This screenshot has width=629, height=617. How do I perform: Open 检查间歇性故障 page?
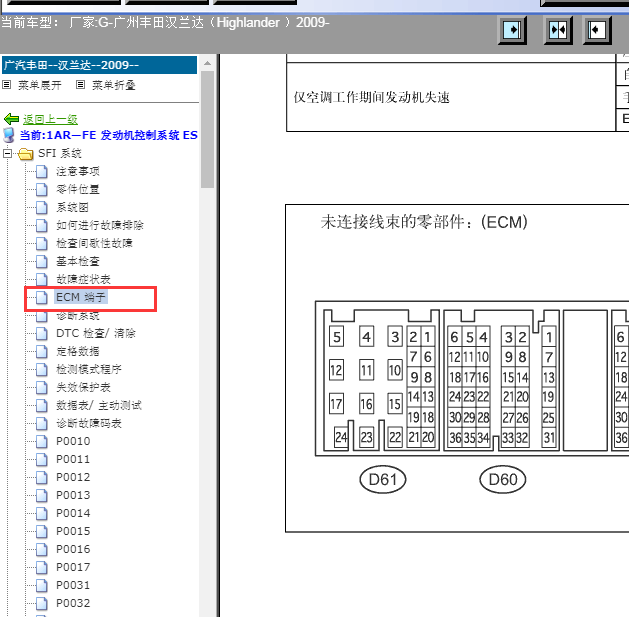click(94, 243)
